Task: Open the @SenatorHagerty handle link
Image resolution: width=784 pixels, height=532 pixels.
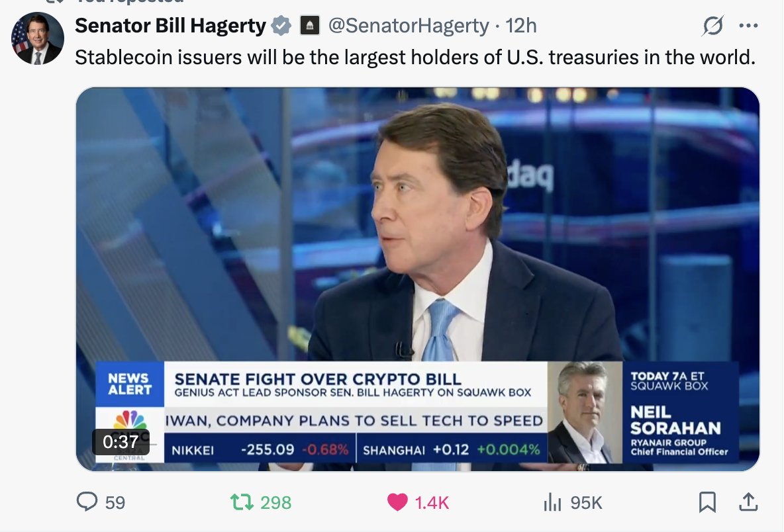Action: pos(409,26)
